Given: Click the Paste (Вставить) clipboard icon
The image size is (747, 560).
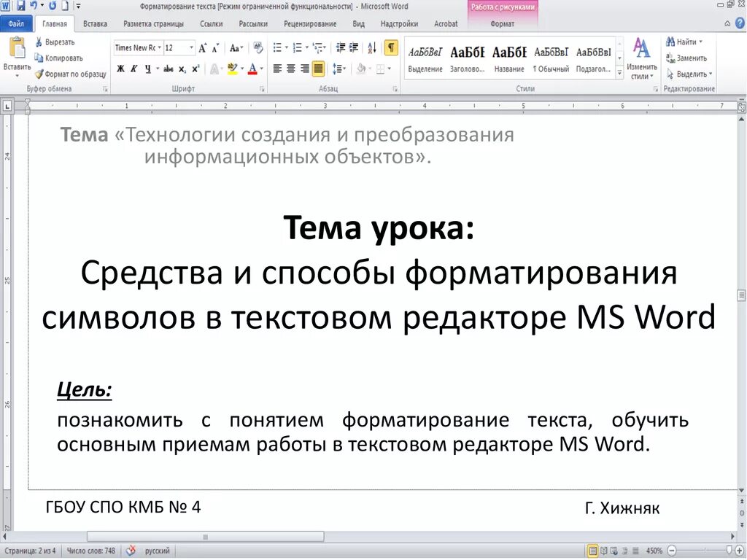Looking at the screenshot, I should [18, 47].
